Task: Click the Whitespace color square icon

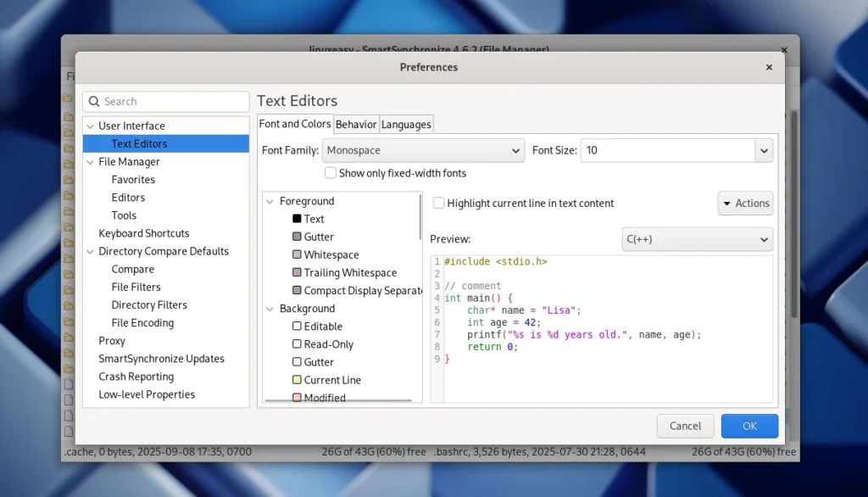Action: click(297, 254)
